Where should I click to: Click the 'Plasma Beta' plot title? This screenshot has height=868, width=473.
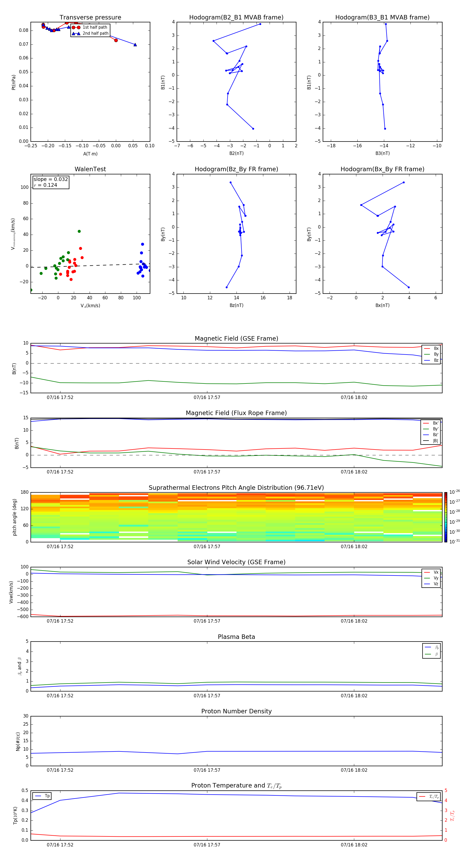pos(236,637)
